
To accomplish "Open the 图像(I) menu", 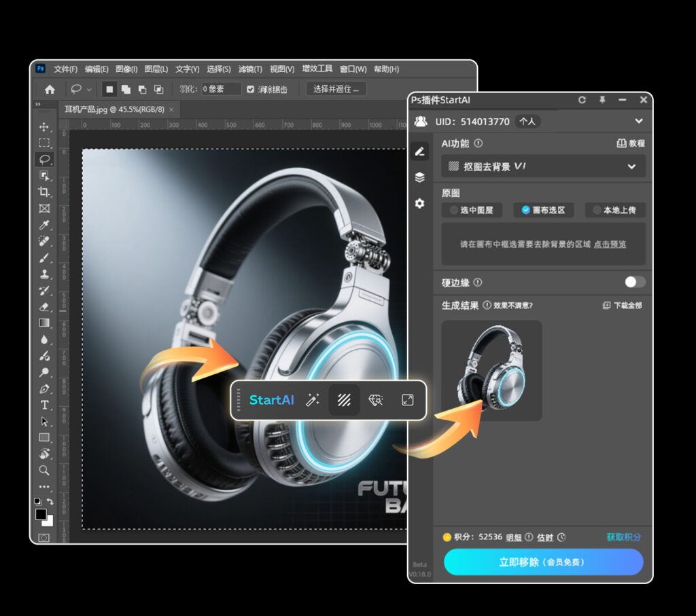I will (x=126, y=69).
